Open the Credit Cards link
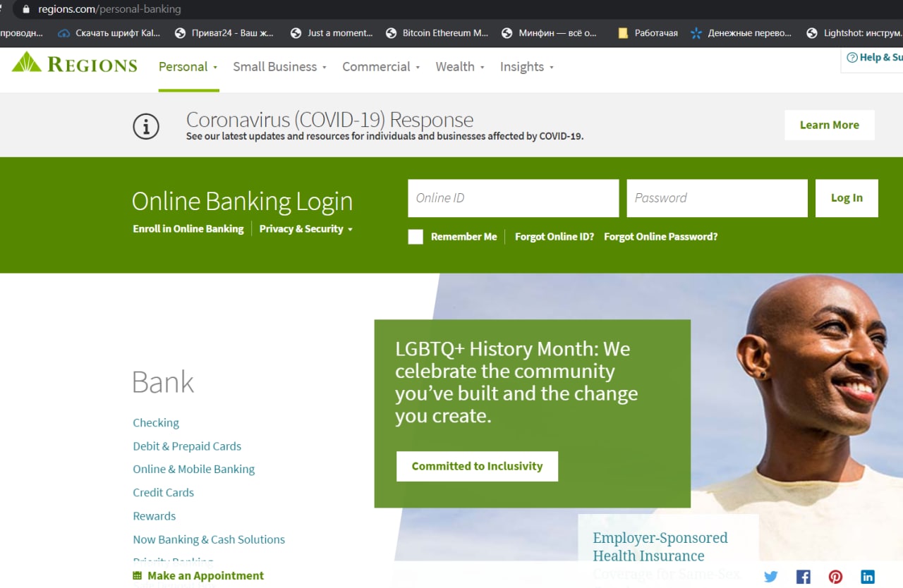The width and height of the screenshot is (903, 588). click(x=164, y=493)
